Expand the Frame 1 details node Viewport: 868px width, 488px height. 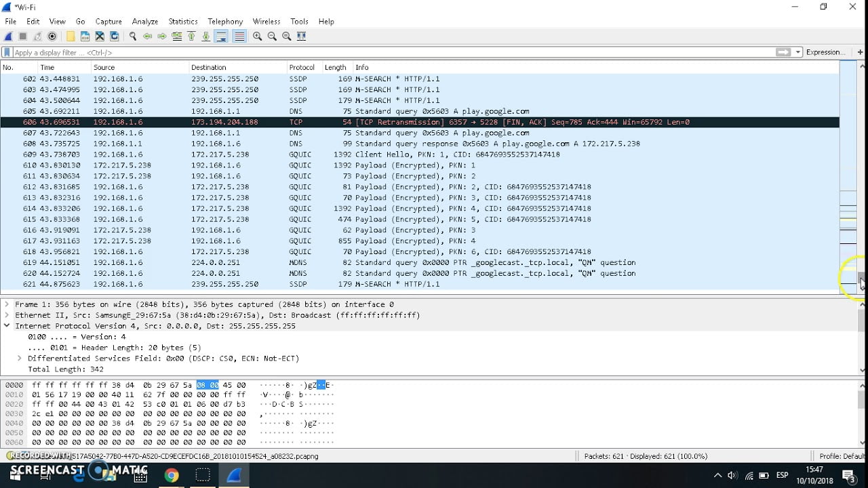[7, 304]
